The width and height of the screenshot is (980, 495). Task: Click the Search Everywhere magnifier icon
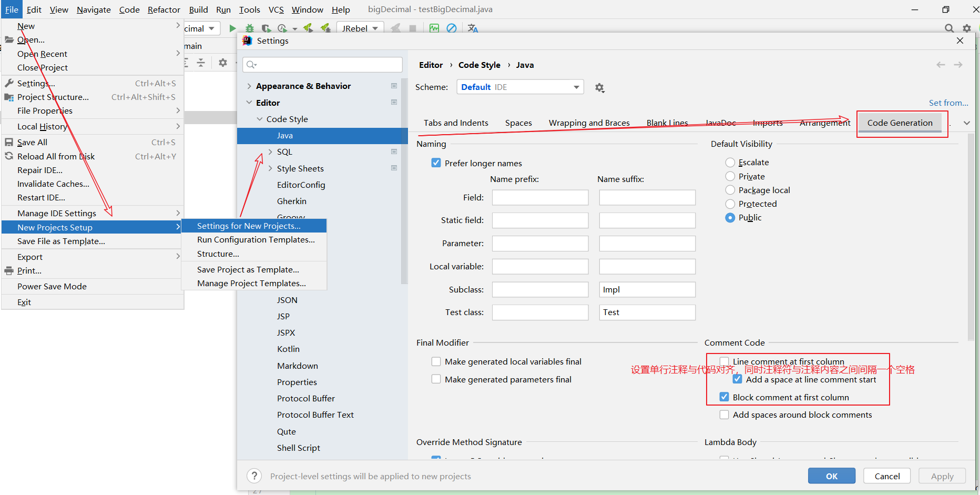(949, 28)
